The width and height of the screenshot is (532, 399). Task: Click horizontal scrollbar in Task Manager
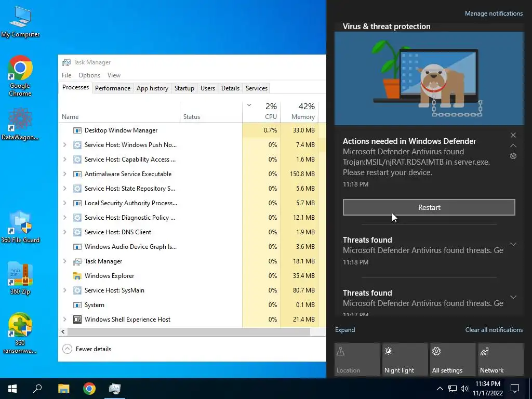click(189, 332)
